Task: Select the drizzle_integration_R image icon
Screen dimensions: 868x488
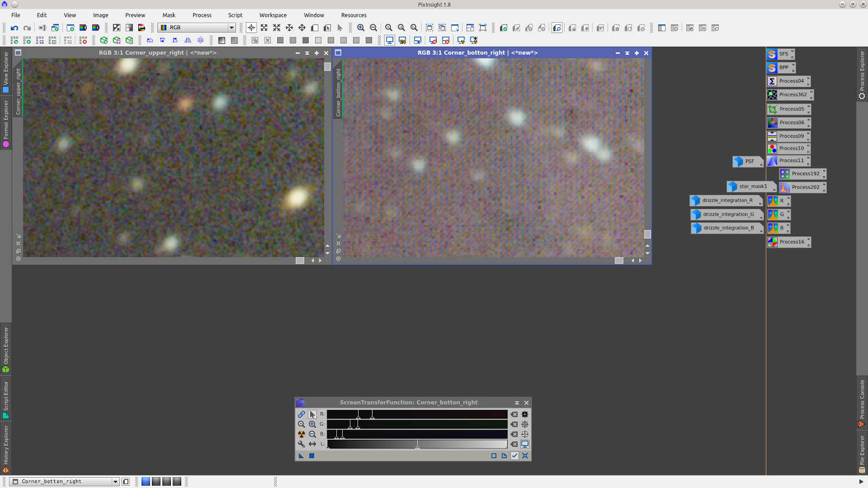Action: click(x=726, y=201)
